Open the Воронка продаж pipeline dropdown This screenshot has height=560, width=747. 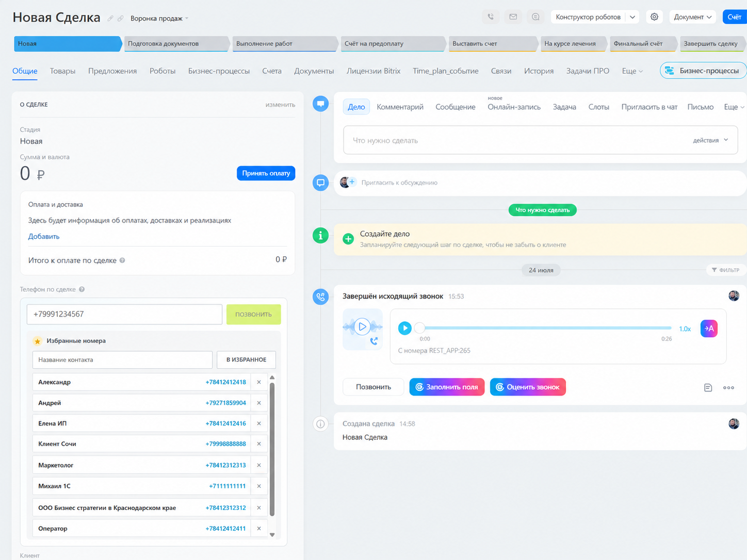pos(159,19)
